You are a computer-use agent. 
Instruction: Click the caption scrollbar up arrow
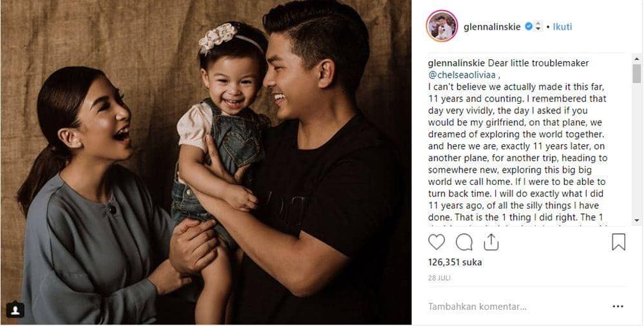coord(637,59)
